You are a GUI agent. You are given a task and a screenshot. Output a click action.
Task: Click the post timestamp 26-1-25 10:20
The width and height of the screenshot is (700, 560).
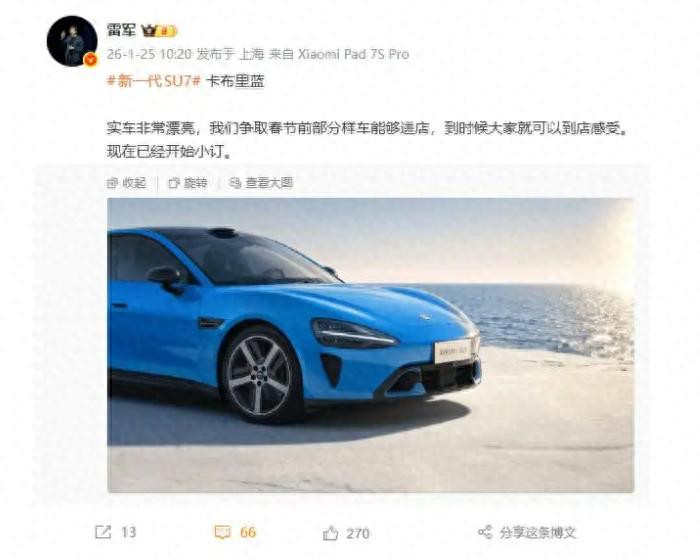tap(149, 54)
